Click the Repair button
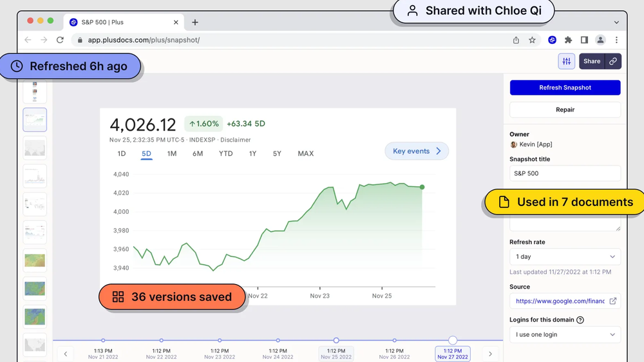This screenshot has width=644, height=362. click(x=565, y=110)
